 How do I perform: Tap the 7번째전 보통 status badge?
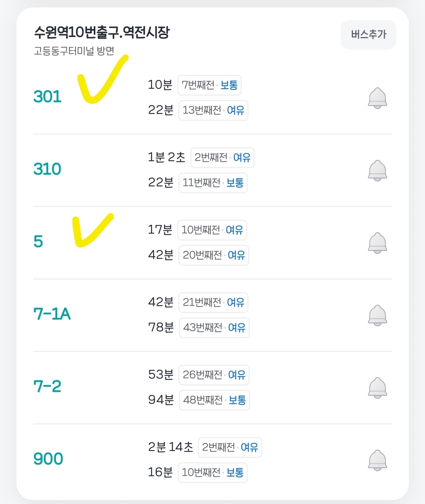210,85
